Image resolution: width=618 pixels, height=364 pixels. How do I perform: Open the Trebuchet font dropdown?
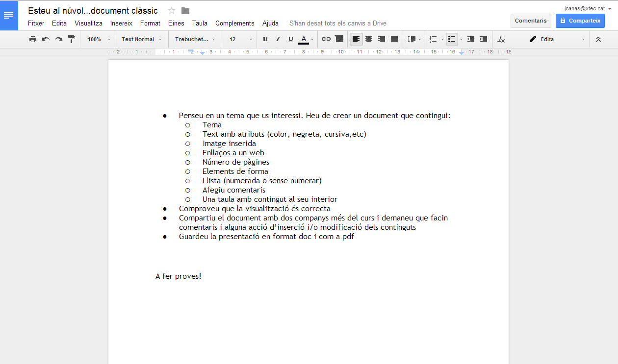(x=195, y=39)
